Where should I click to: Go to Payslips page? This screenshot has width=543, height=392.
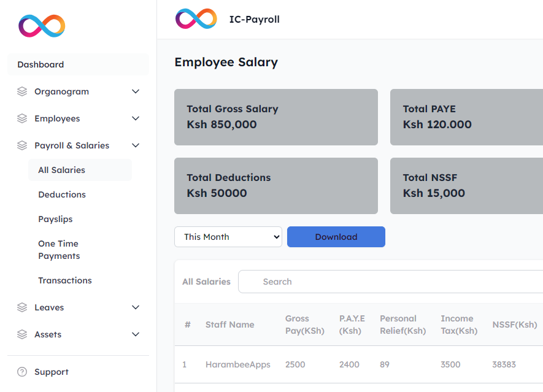click(x=55, y=219)
